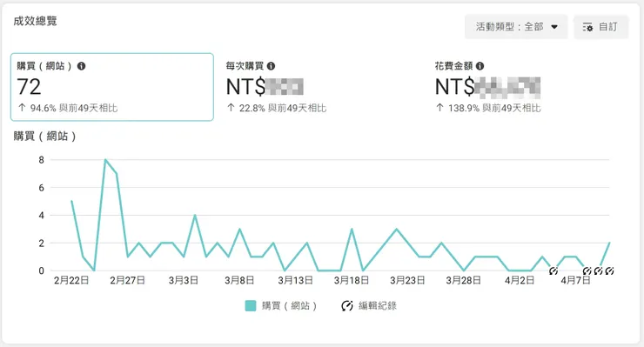Click info icon next to 購買(網站) card label
The width and height of the screenshot is (644, 347).
point(81,66)
